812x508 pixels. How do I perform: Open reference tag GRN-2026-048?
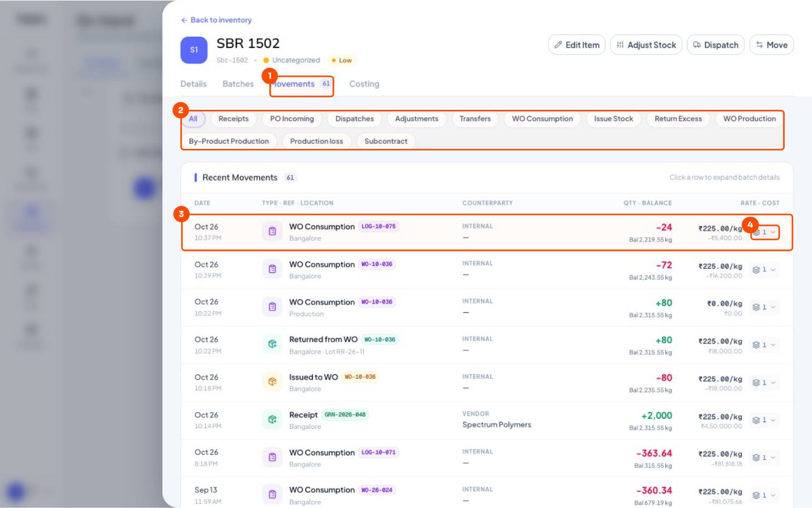[x=345, y=415]
